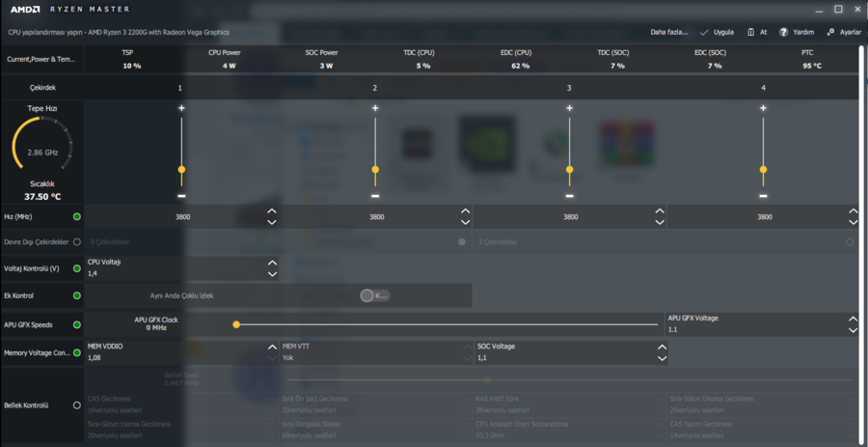
Task: Decrease core 4 speed with down arrow
Action: coord(854,222)
